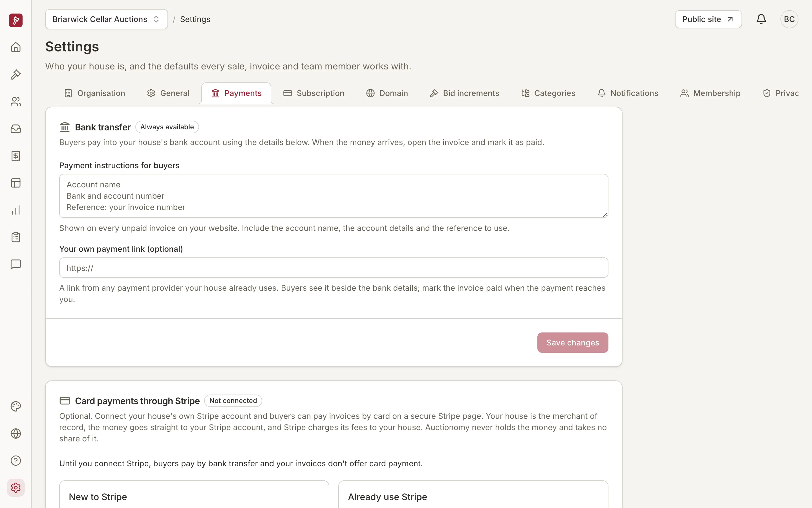
Task: Open the layout panel icon in sidebar
Action: 16,183
